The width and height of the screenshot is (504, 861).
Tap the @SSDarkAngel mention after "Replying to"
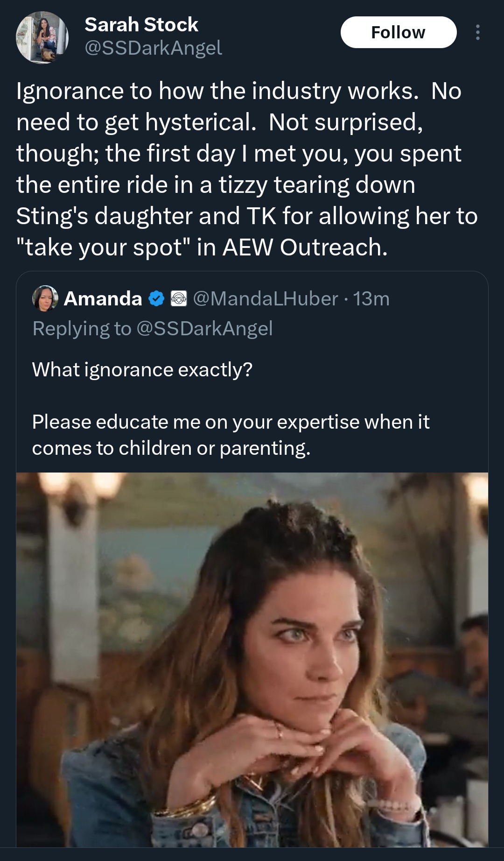(x=204, y=329)
